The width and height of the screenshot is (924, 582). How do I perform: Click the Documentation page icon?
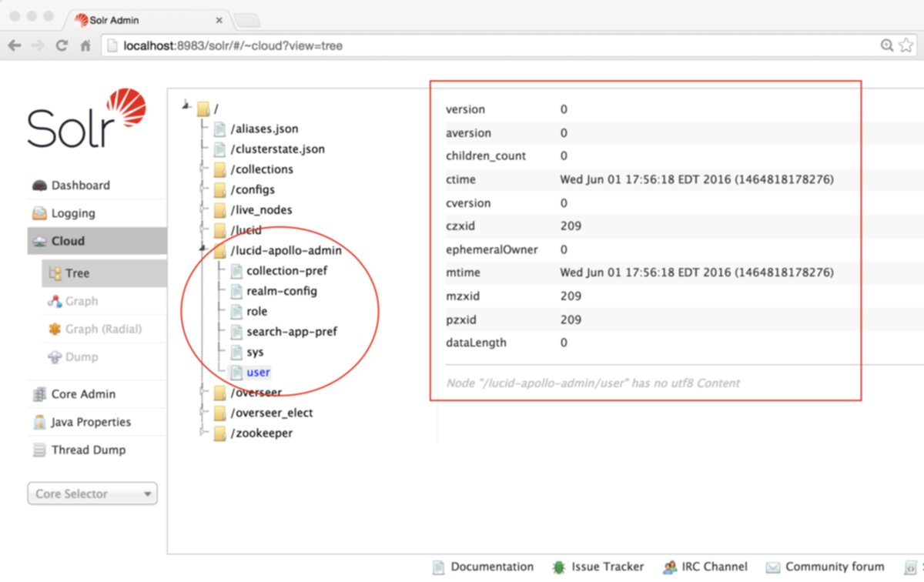(438, 567)
